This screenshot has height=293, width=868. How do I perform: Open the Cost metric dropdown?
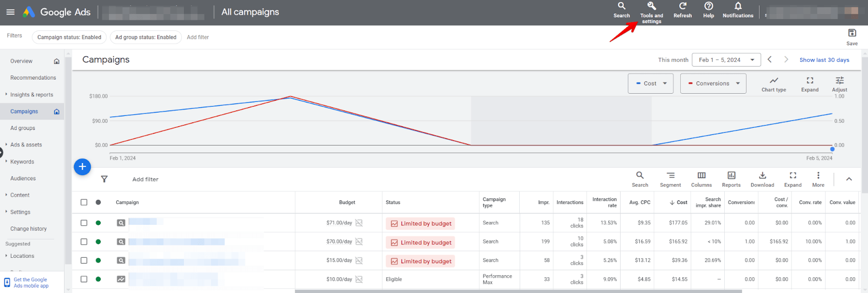pyautogui.click(x=651, y=83)
